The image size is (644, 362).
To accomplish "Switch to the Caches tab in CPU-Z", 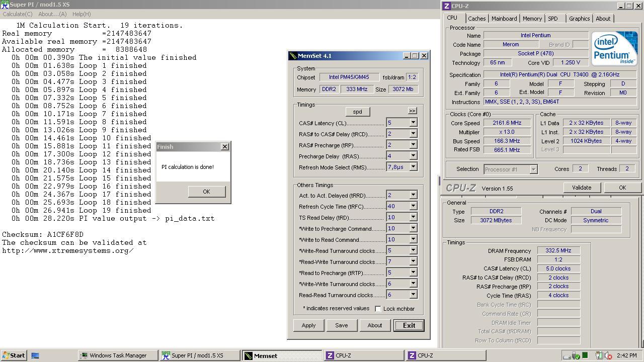I will point(476,19).
